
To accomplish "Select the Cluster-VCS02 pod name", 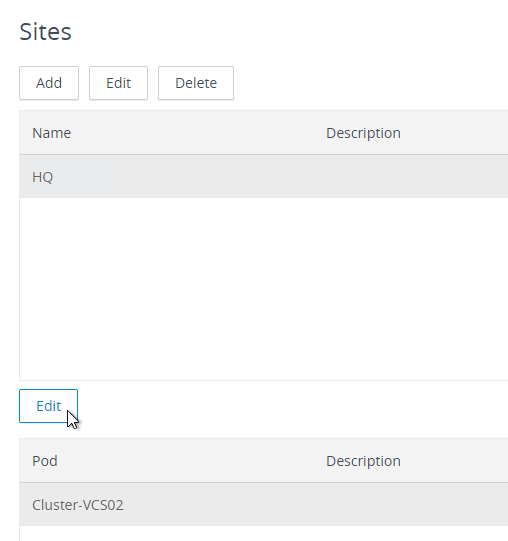I will click(78, 505).
